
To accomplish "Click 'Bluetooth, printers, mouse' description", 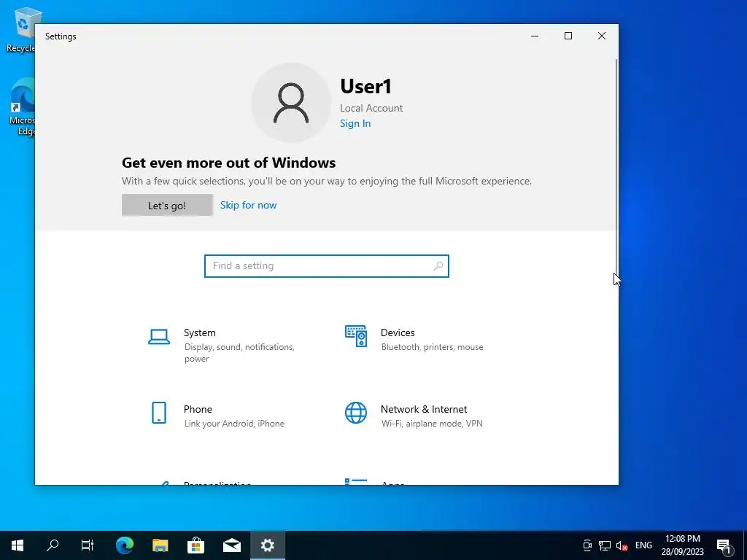I will pyautogui.click(x=432, y=347).
